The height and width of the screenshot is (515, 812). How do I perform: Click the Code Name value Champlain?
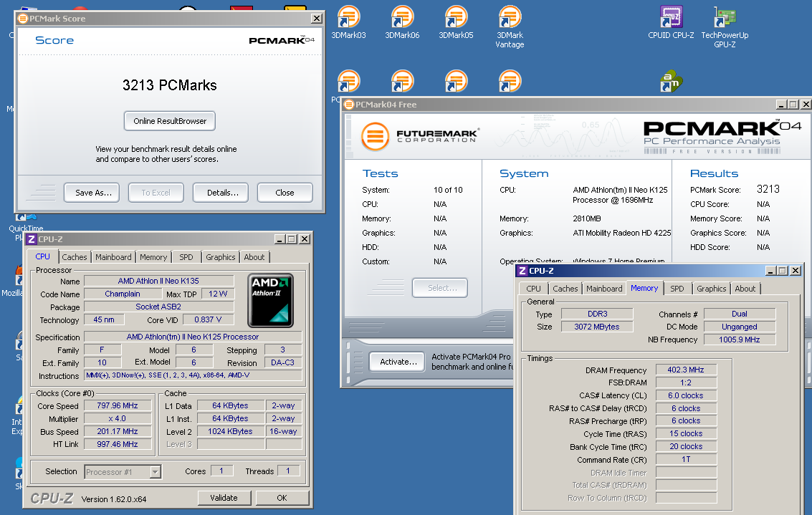[x=123, y=294]
